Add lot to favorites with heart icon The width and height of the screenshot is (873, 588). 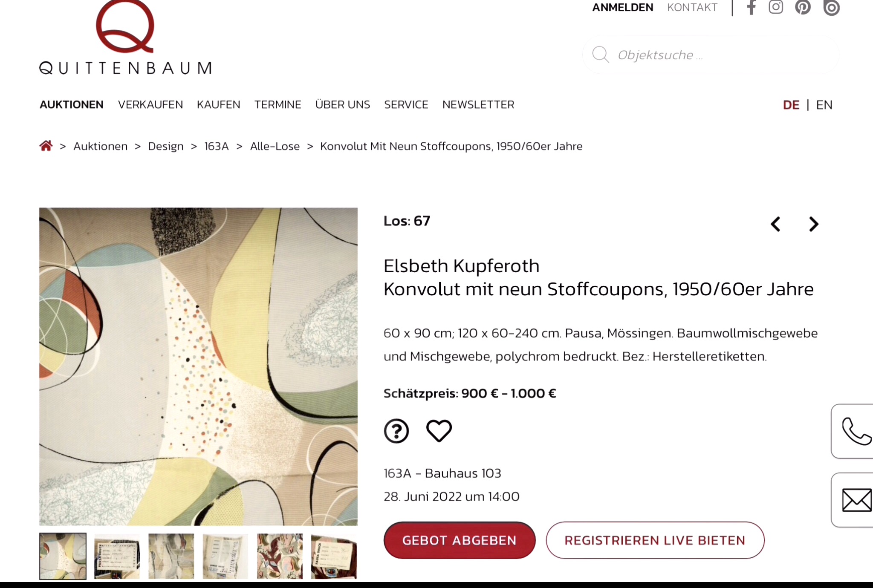click(x=439, y=431)
